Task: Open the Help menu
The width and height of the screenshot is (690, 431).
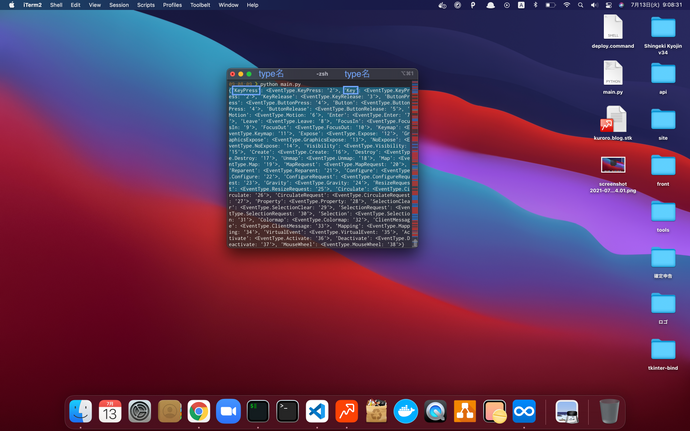Action: [x=252, y=5]
